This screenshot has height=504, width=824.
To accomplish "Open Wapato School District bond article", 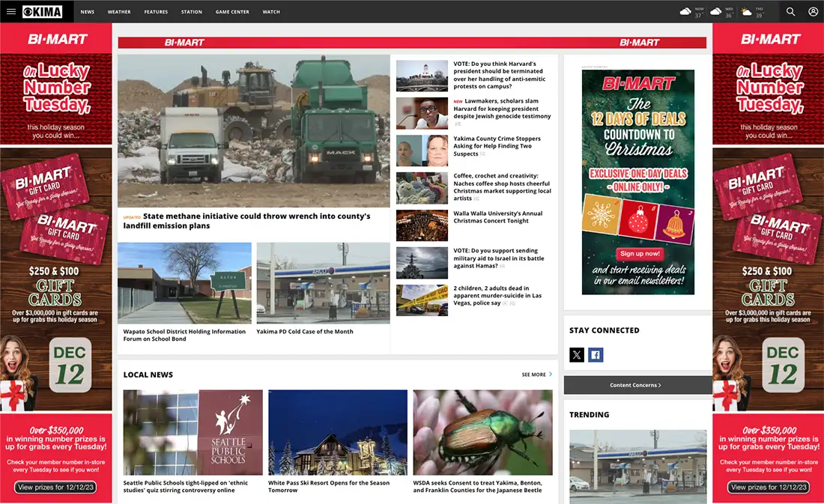I will tap(184, 336).
